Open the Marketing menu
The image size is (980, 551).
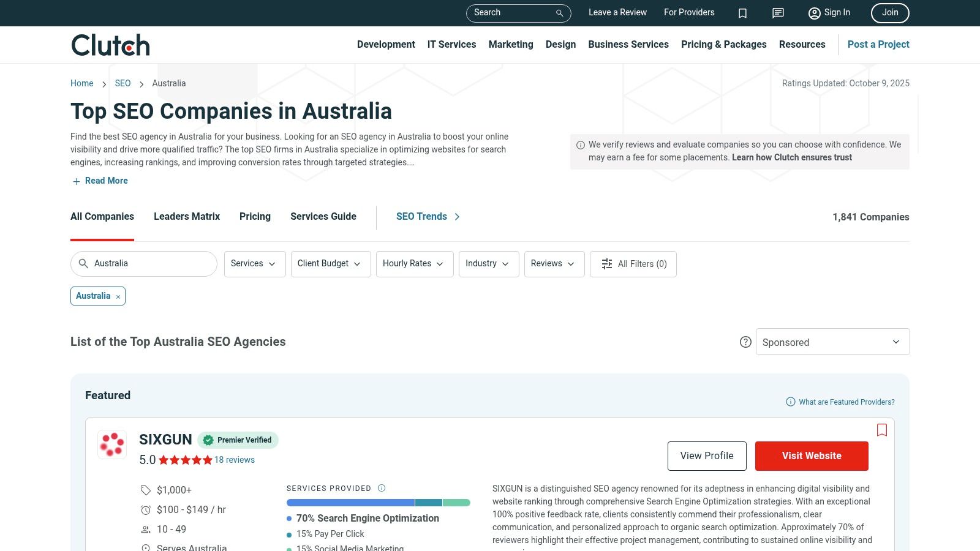(510, 45)
